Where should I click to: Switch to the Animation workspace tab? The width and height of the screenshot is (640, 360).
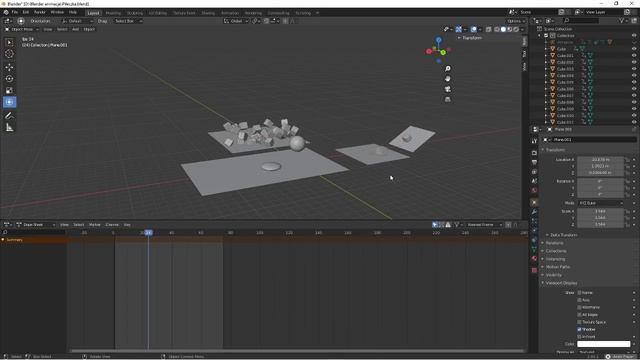230,13
